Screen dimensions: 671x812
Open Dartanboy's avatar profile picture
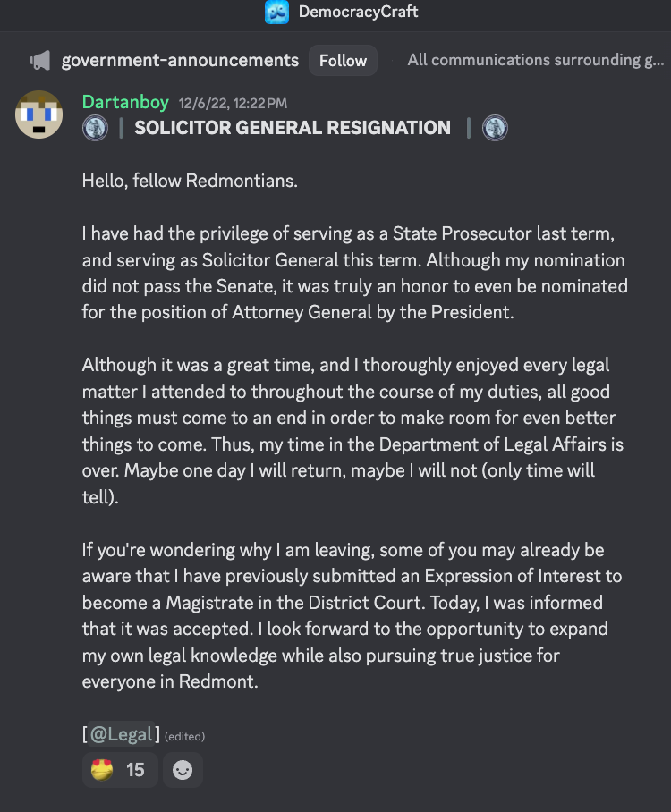(38, 114)
